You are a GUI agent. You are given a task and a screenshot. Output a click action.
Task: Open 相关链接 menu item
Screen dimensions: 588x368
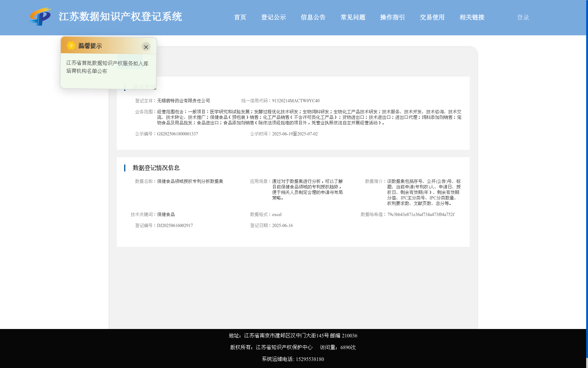point(472,17)
